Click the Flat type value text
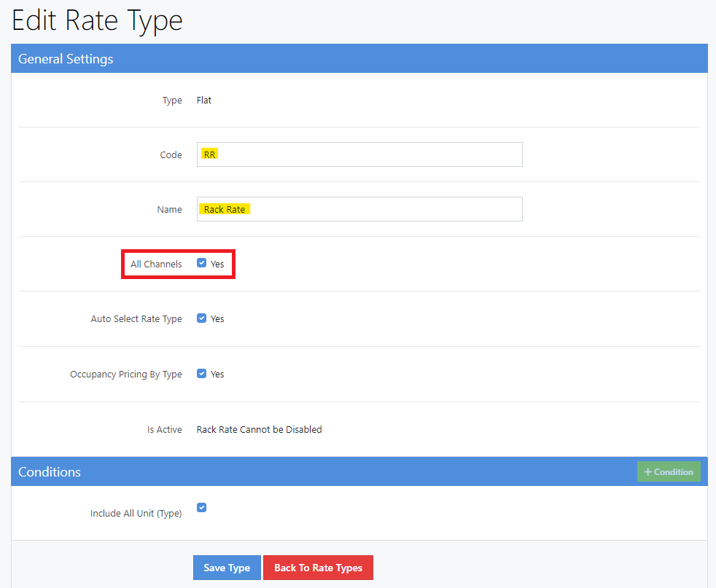Screen dimensions: 716x588 tap(204, 101)
